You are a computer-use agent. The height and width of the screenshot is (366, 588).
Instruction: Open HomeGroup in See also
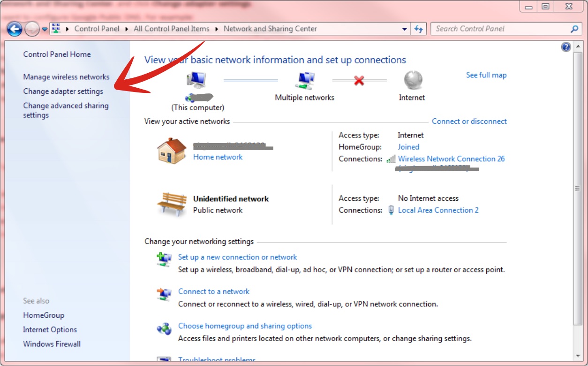(44, 315)
